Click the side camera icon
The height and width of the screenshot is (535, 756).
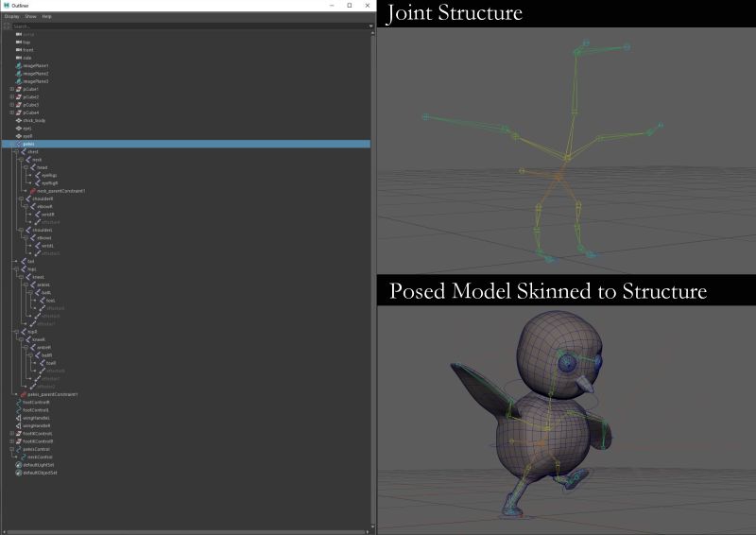[19, 58]
